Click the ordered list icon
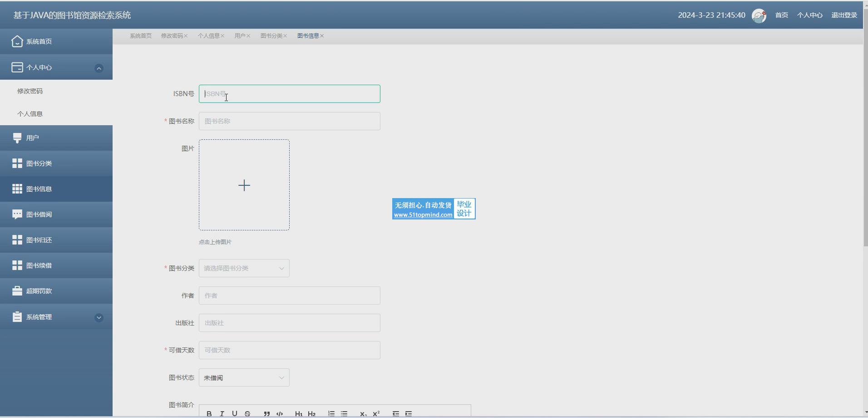The image size is (868, 418). (331, 413)
